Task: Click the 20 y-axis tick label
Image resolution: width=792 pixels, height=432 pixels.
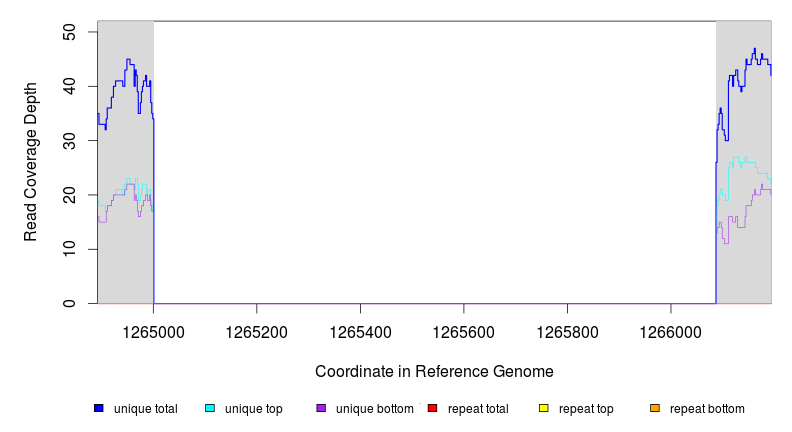Action: (70, 195)
